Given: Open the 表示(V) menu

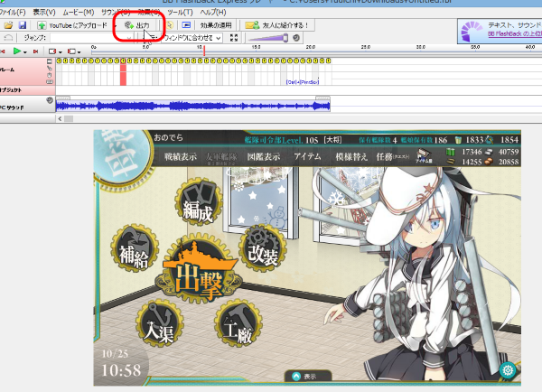Looking at the screenshot, I should (44, 12).
